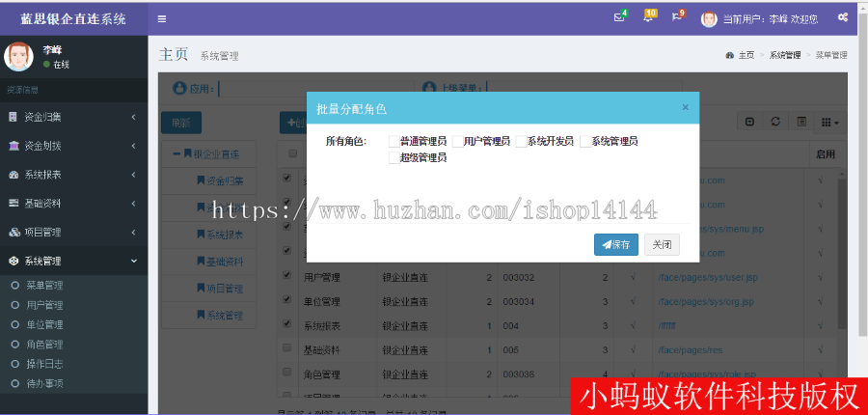Open 角色管理 in the sidebar submenu
Screen dimensions: 868x415
tap(44, 345)
